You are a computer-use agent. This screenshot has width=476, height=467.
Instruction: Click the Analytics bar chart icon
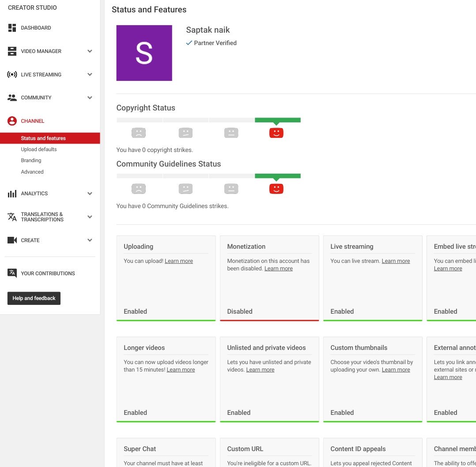pos(12,194)
